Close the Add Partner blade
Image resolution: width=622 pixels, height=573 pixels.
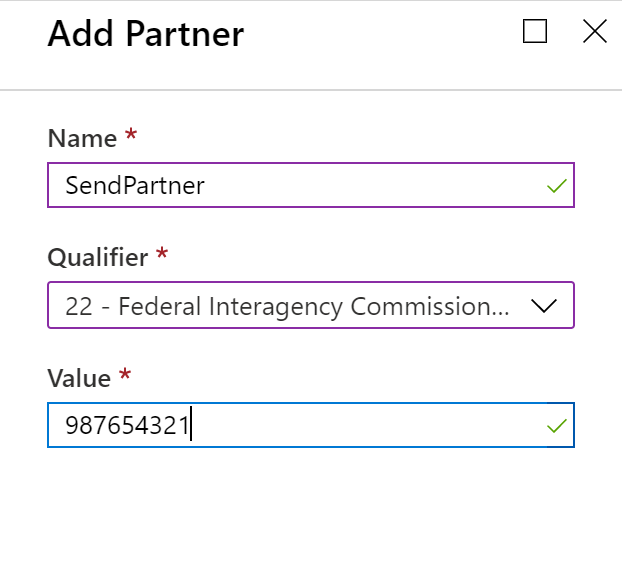(595, 33)
